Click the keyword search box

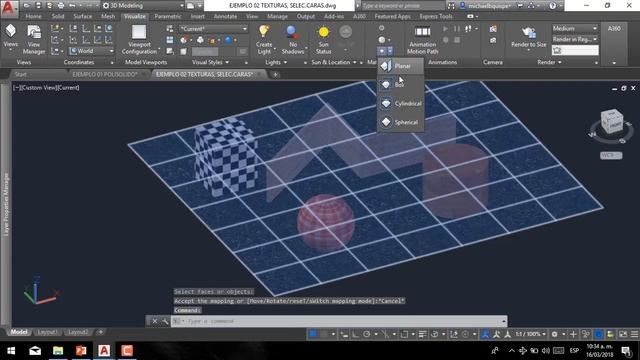coord(403,6)
